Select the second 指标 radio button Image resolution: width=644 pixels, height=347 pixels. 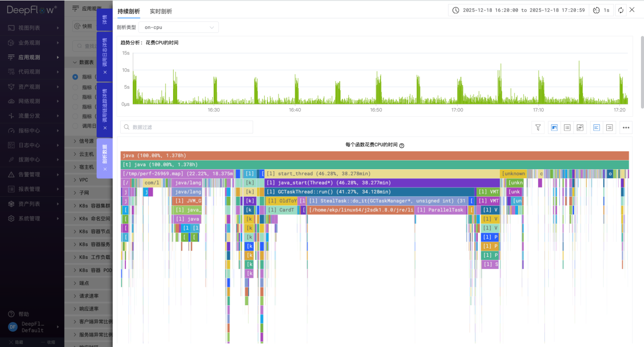click(75, 87)
